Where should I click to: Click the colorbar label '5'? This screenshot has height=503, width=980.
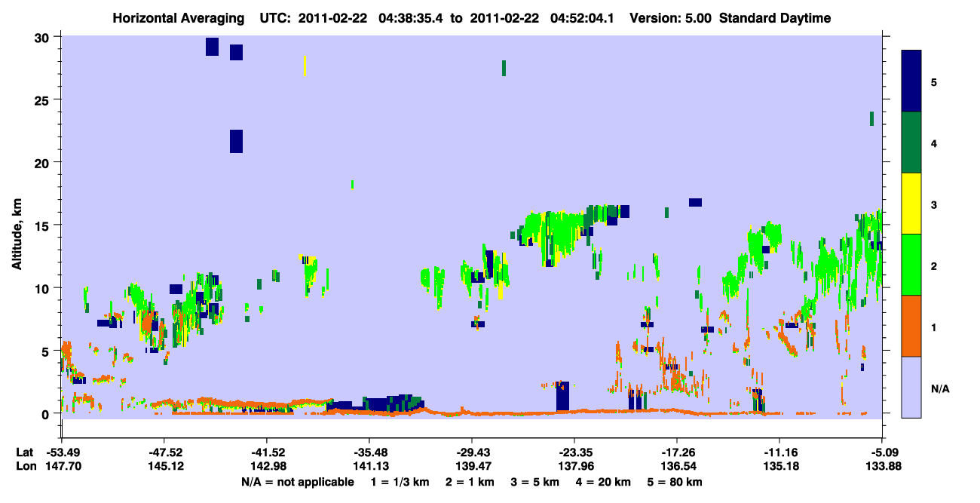(934, 81)
